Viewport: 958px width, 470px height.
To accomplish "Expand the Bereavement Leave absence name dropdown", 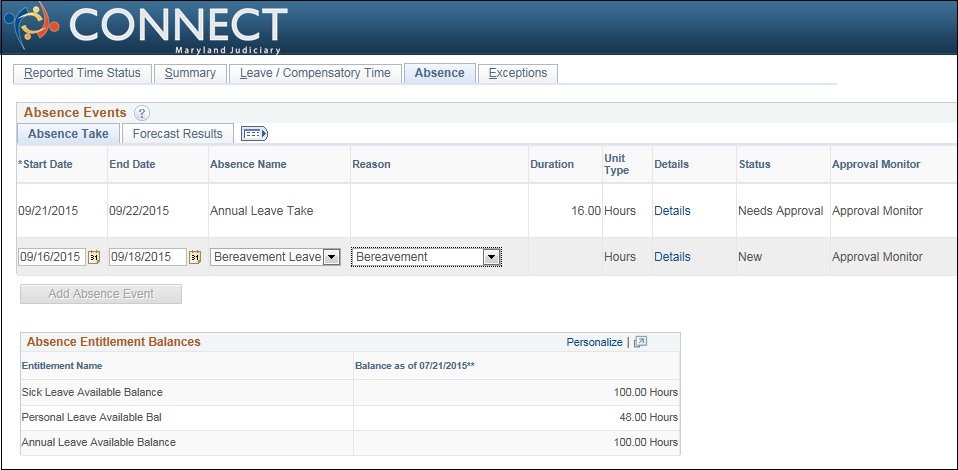I will click(x=331, y=257).
